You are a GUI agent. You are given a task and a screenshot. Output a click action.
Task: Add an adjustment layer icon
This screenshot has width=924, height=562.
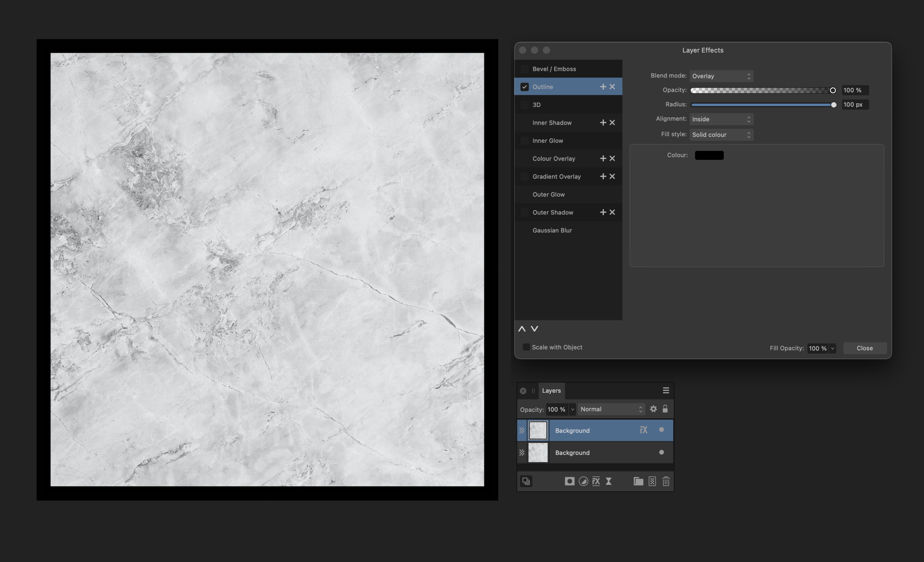coord(583,481)
